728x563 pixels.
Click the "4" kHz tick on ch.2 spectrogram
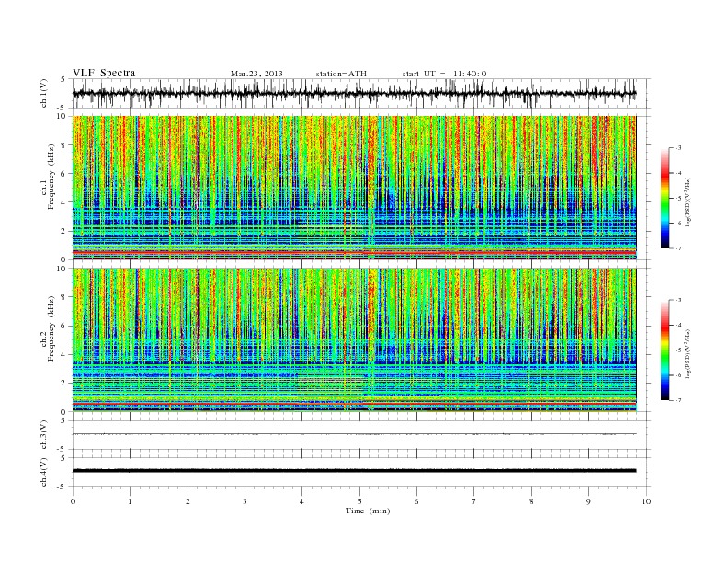(x=64, y=355)
